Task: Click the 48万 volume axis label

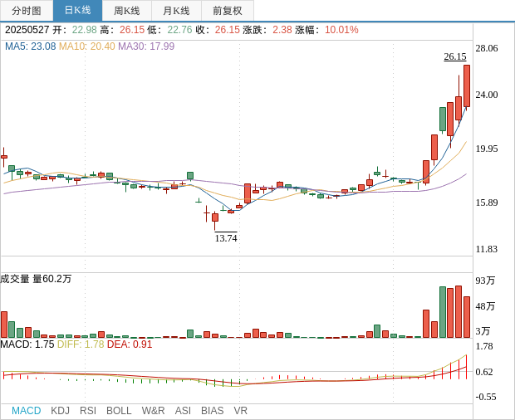Action: point(485,306)
